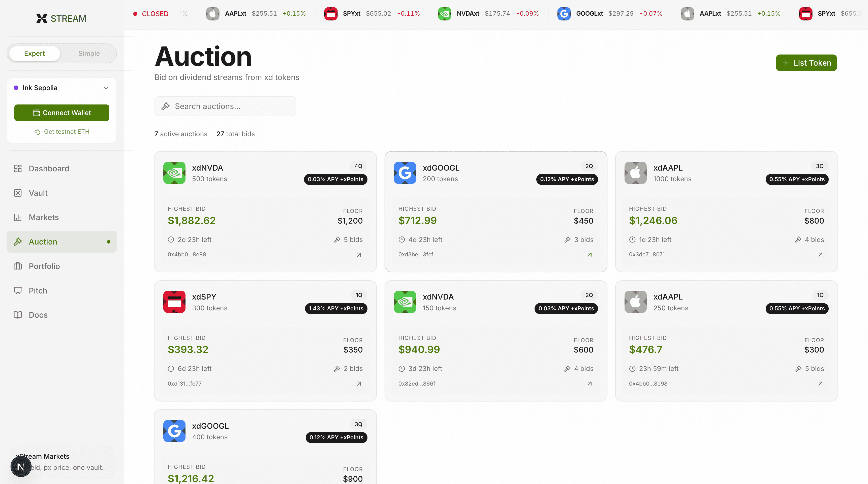Open the arrow link on xdGOOGL 200 tokens card
Image resolution: width=868 pixels, height=484 pixels.
pos(589,255)
